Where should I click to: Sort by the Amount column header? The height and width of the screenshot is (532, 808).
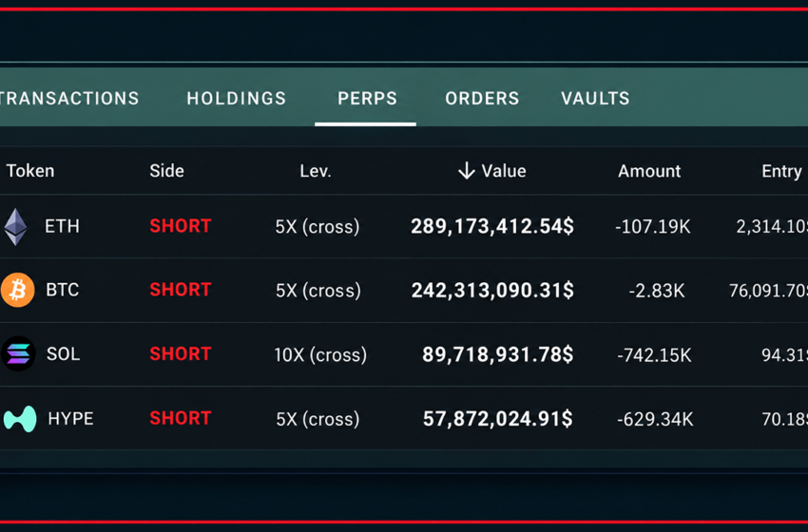click(x=649, y=170)
